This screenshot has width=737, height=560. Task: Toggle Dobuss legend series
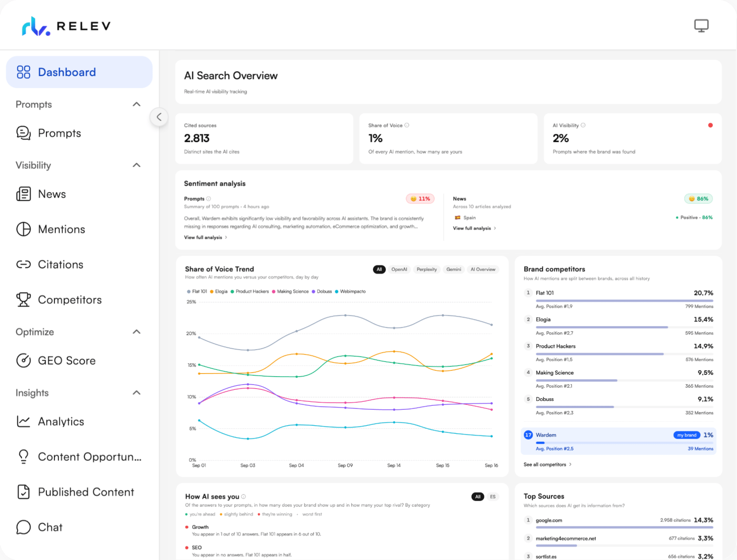pyautogui.click(x=322, y=292)
